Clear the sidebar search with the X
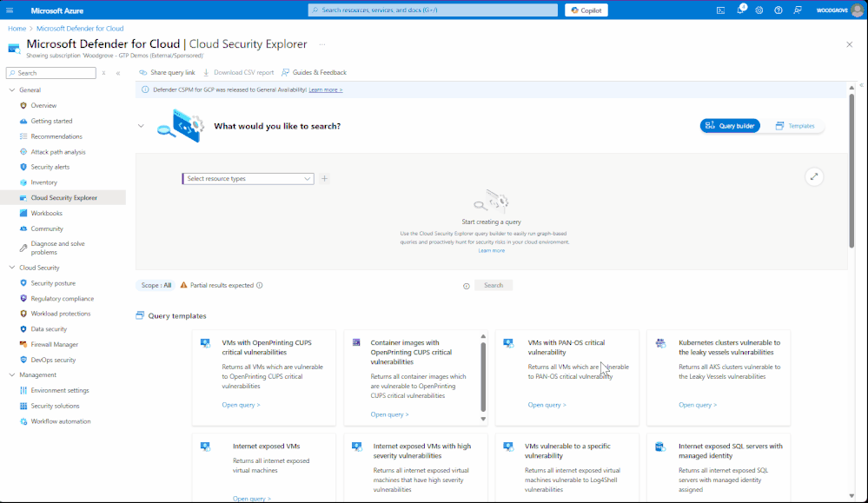The image size is (868, 503). pos(103,73)
